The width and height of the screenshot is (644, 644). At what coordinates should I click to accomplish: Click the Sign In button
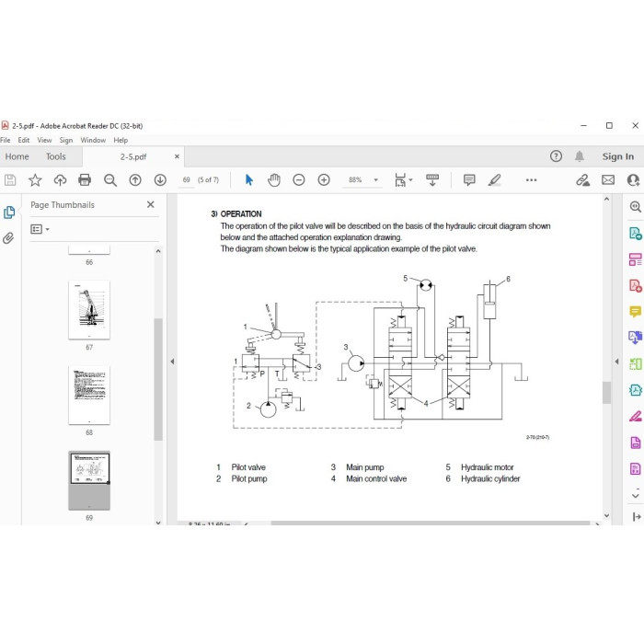617,156
